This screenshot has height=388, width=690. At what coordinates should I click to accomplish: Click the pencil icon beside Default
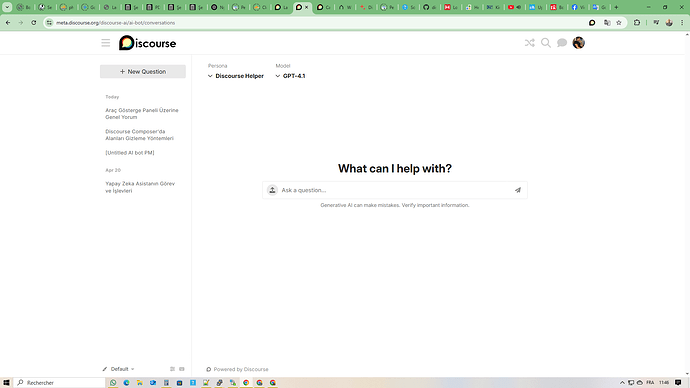point(105,369)
